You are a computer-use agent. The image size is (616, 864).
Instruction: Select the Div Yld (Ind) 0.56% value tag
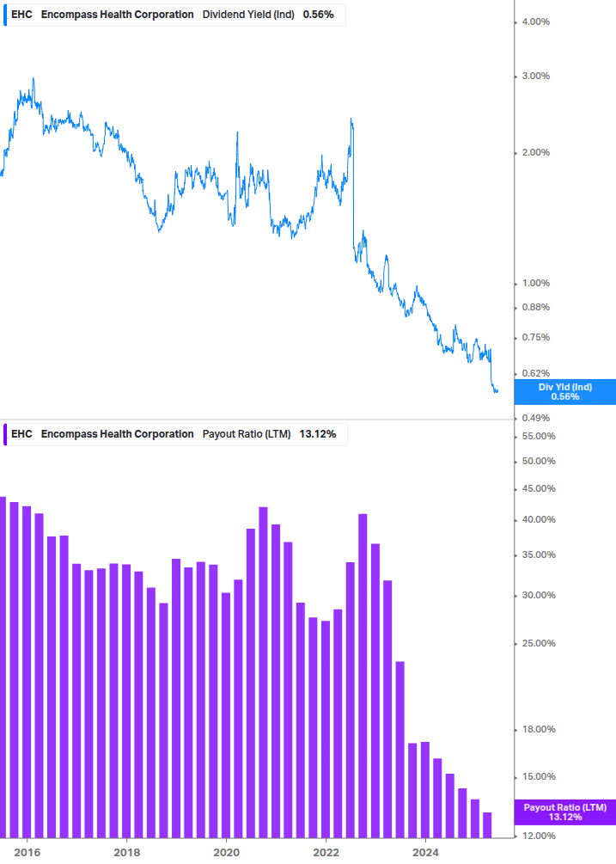pyautogui.click(x=564, y=392)
